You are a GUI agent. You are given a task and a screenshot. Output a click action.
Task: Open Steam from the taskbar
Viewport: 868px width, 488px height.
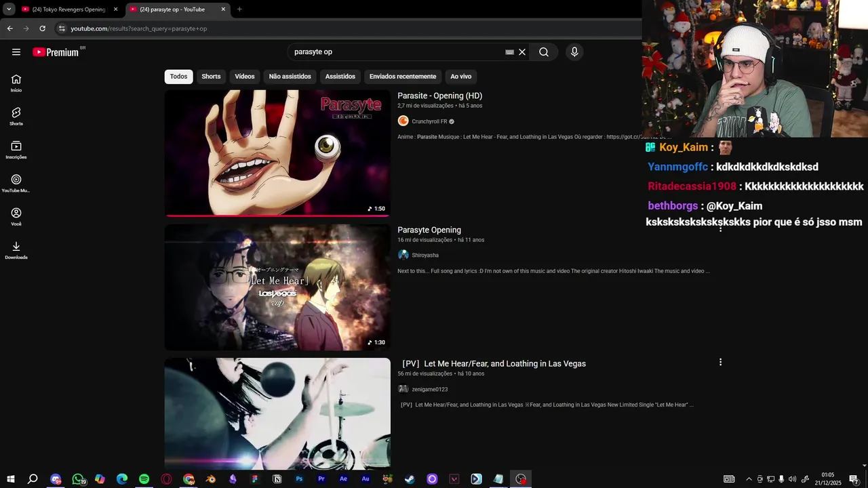(410, 479)
